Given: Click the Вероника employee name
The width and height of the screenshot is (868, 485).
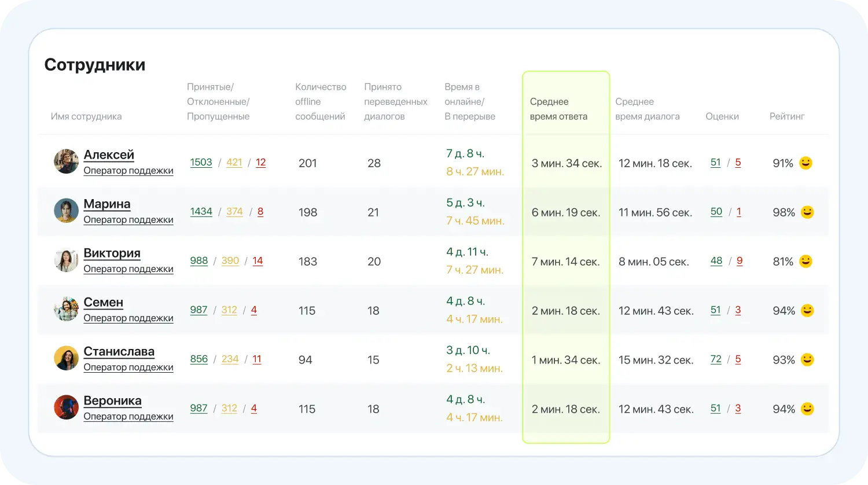Looking at the screenshot, I should 112,401.
